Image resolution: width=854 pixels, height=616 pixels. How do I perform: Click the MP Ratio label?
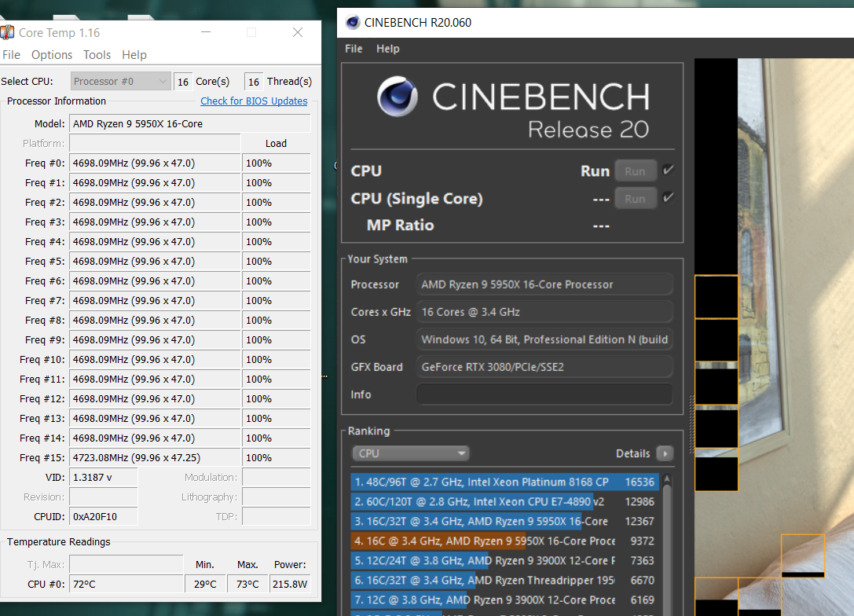point(401,225)
